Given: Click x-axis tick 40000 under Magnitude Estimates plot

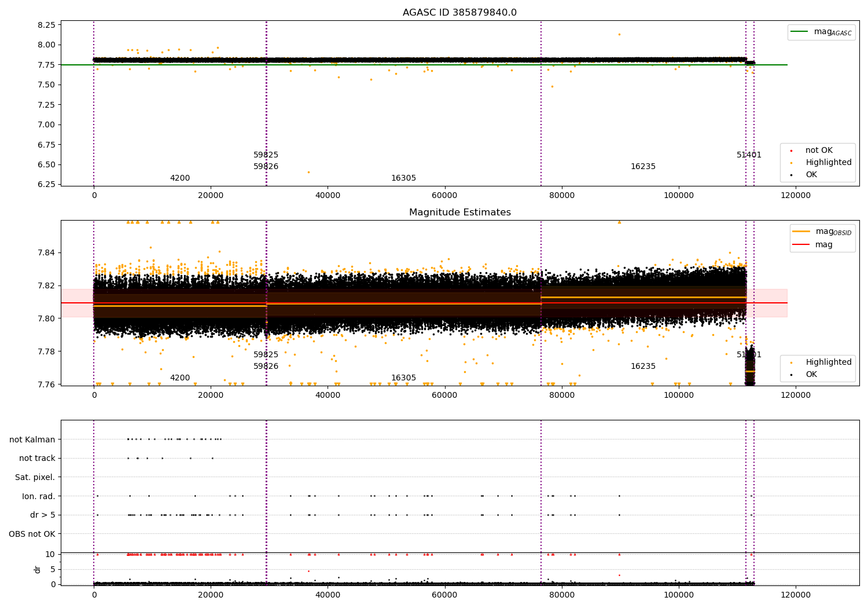Looking at the screenshot, I should pos(328,395).
